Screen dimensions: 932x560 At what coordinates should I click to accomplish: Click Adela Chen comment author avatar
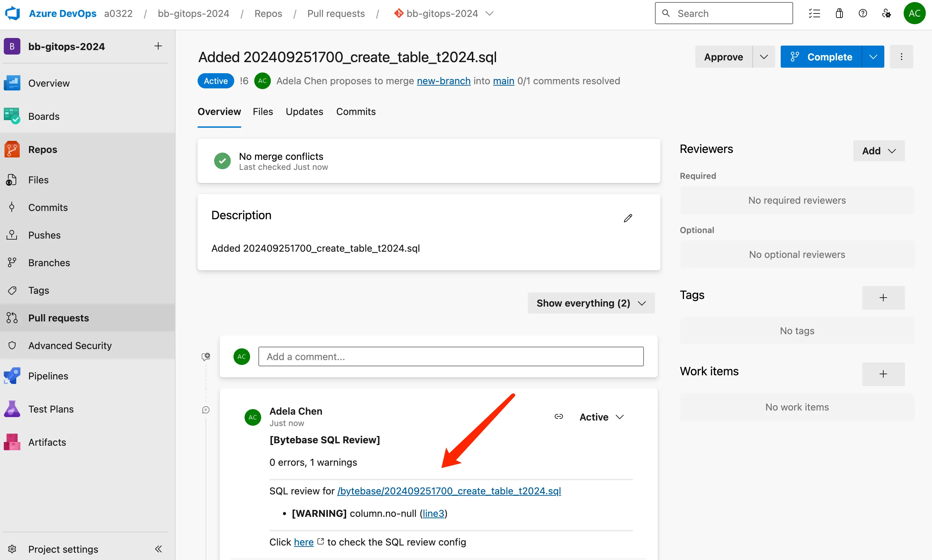(253, 417)
